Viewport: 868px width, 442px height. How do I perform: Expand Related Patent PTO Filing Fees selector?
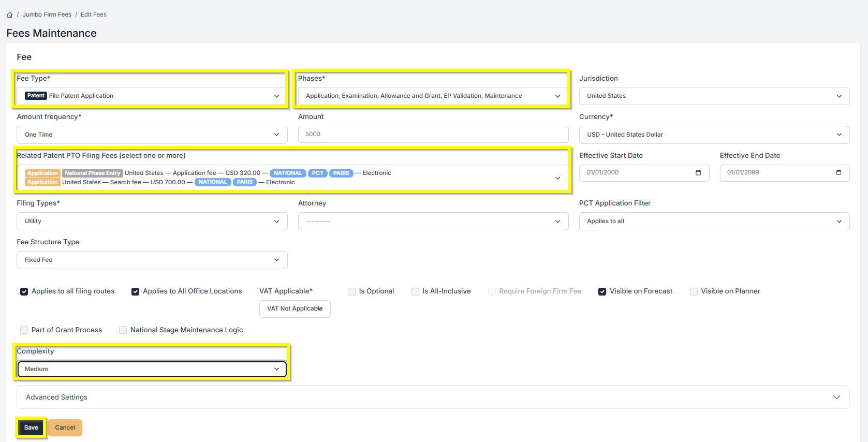pyautogui.click(x=557, y=178)
